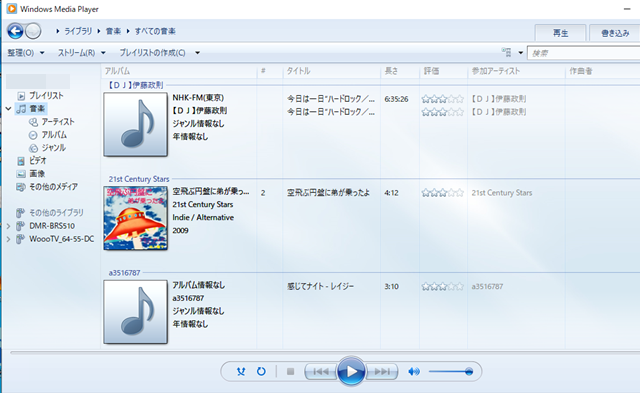This screenshot has width=640, height=393.
Task: Click the view options icon
Action: pyautogui.click(x=507, y=52)
